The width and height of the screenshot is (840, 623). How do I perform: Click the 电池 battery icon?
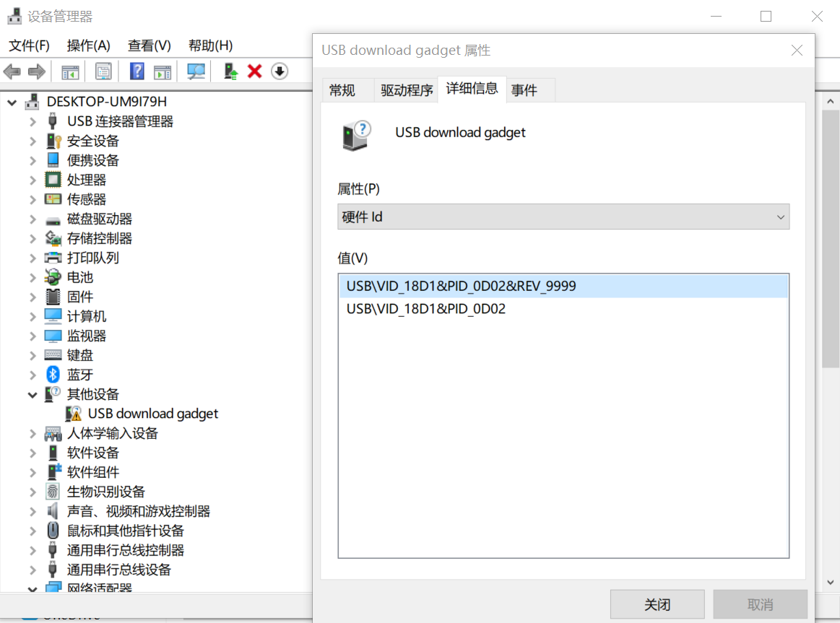pyautogui.click(x=53, y=276)
